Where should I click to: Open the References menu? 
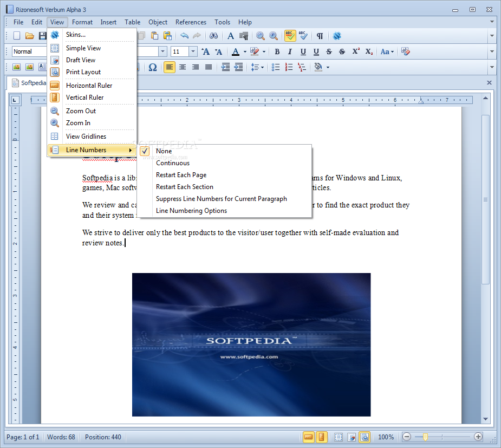click(191, 22)
